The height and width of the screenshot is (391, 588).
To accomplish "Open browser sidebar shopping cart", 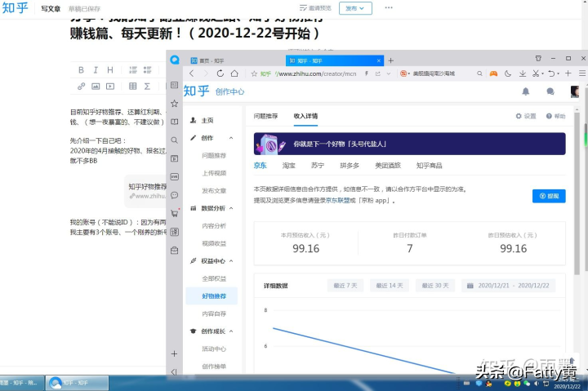I will [x=175, y=214].
